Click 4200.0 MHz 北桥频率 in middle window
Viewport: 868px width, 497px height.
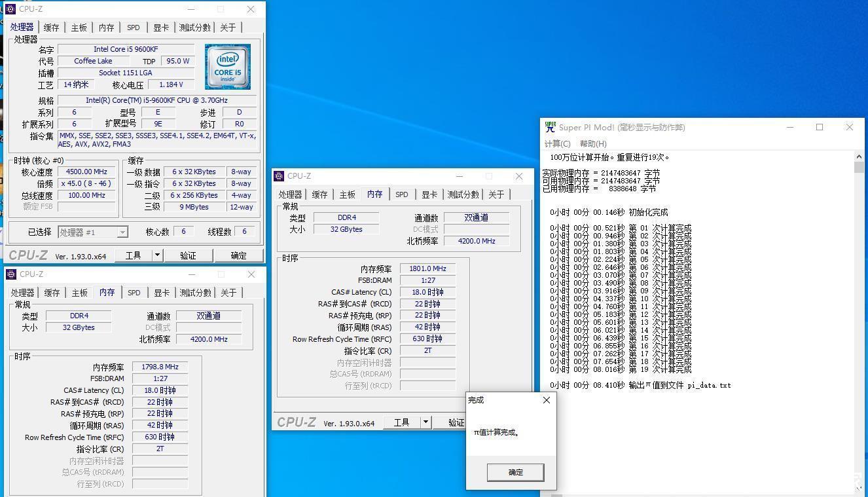tap(477, 241)
